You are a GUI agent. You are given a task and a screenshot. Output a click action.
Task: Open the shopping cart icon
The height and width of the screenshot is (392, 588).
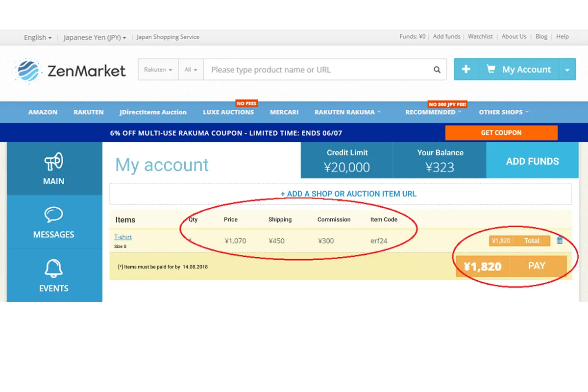490,70
